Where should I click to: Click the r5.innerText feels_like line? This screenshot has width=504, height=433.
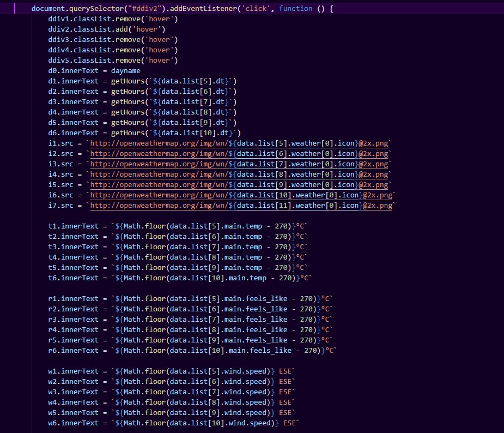tap(190, 340)
